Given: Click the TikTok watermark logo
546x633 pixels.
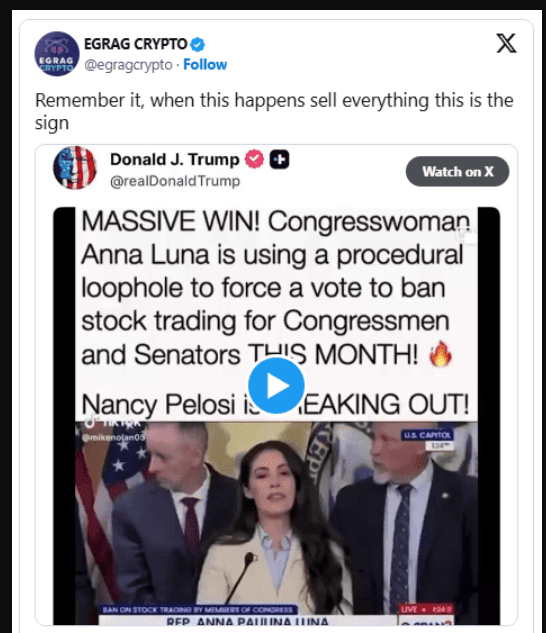Looking at the screenshot, I should (x=113, y=423).
